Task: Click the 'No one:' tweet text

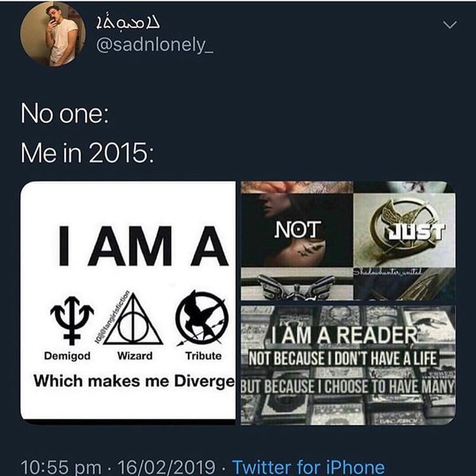Action: click(x=65, y=114)
